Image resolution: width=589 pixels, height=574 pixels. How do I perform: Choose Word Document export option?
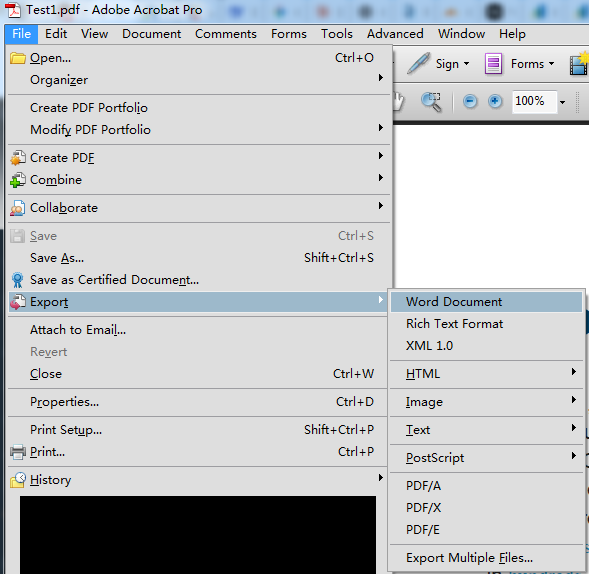tap(486, 302)
